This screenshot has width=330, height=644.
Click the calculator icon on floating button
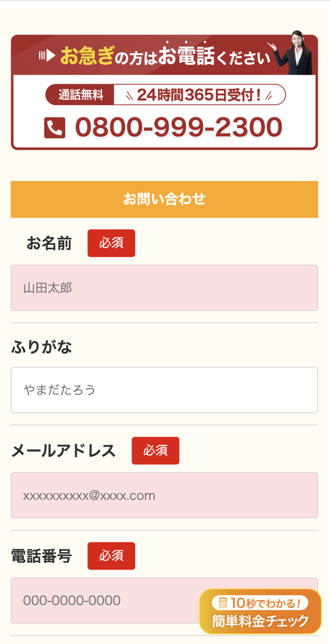coord(223,603)
